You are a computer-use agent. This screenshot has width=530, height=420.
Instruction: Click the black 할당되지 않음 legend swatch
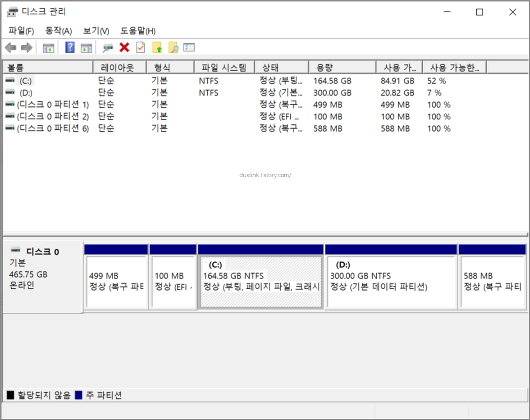pyautogui.click(x=10, y=395)
